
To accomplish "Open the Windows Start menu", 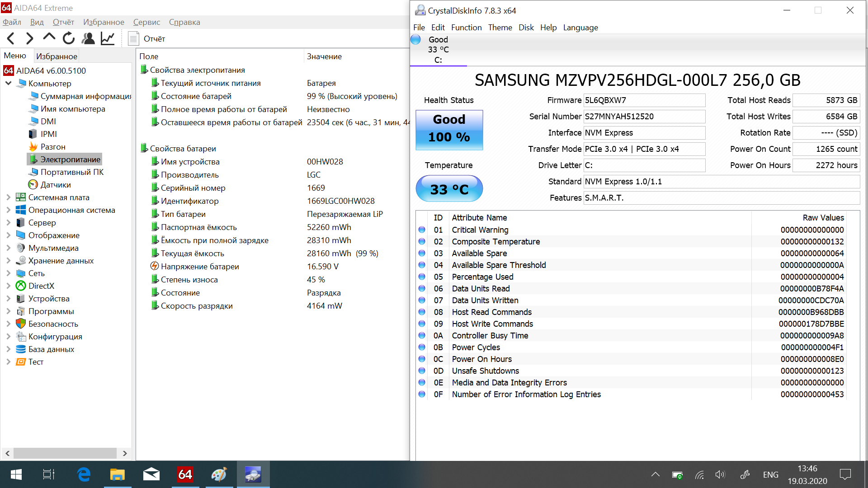I will click(x=16, y=474).
